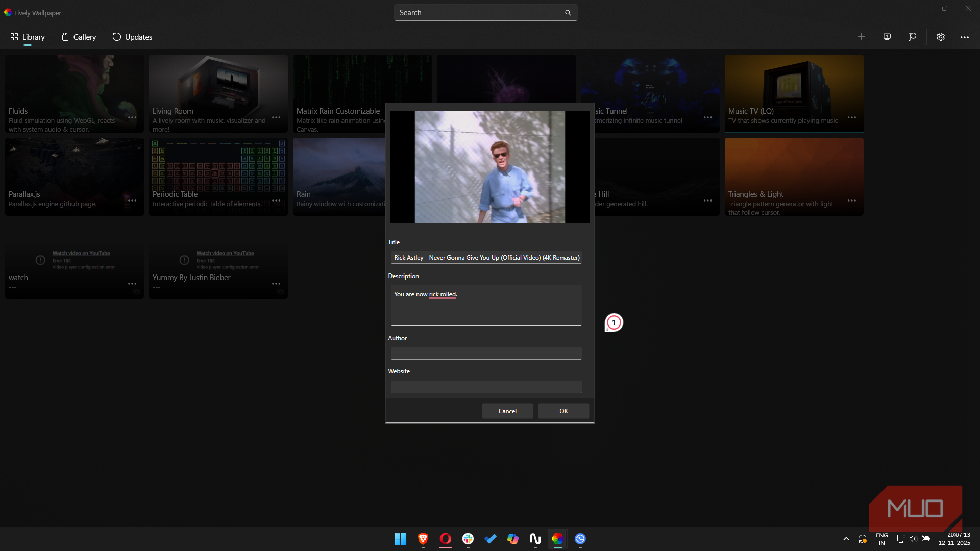The width and height of the screenshot is (980, 551).
Task: Open Brave browser from taskbar
Action: click(x=423, y=539)
